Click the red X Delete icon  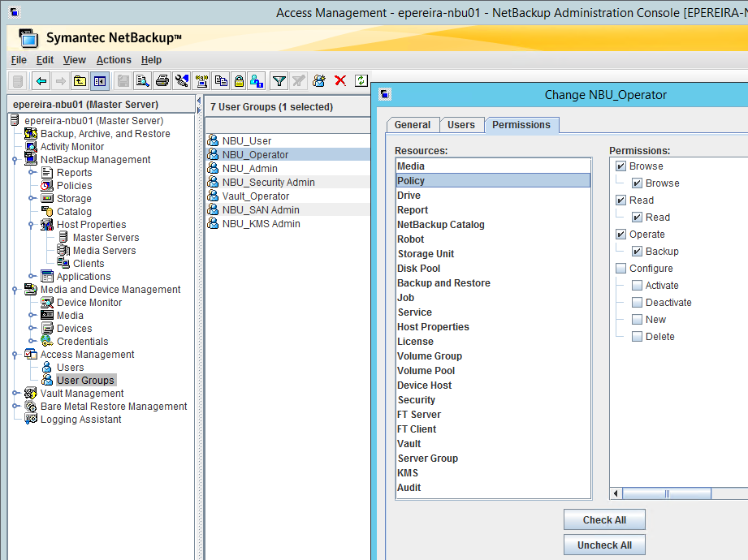coord(340,80)
